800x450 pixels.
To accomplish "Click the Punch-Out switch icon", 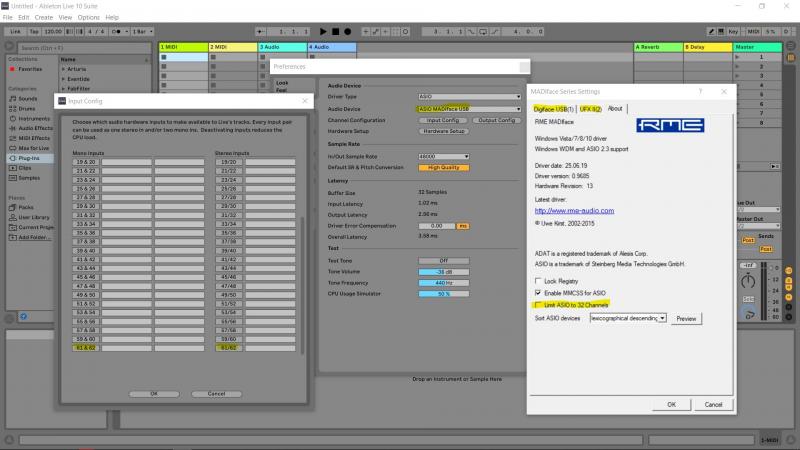I will tap(494, 32).
